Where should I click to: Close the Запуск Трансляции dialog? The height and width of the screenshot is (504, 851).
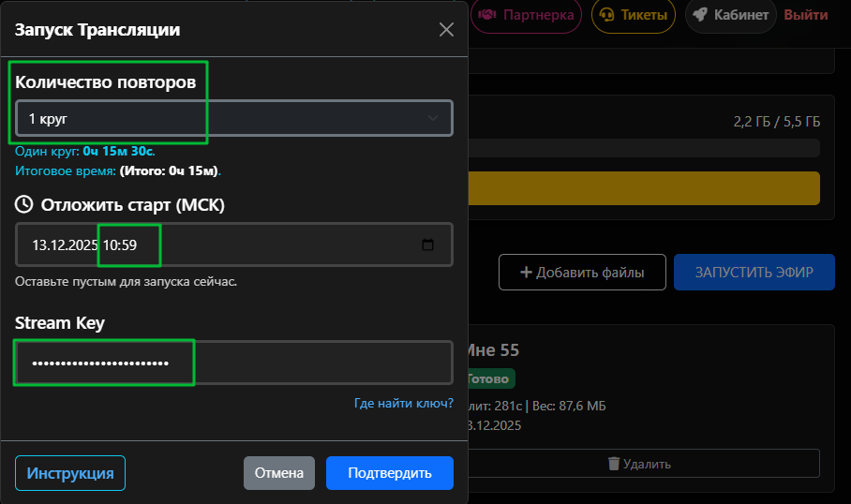[447, 30]
